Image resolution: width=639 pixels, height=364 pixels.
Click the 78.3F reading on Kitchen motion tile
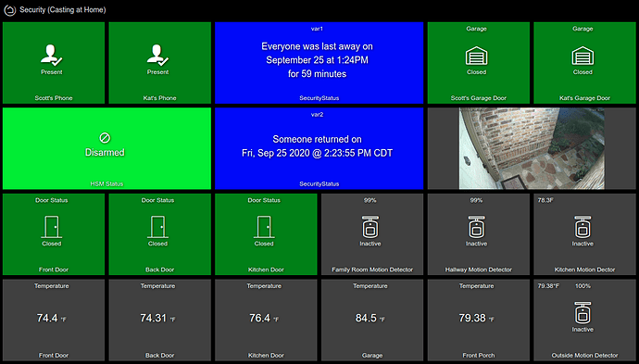pos(545,200)
